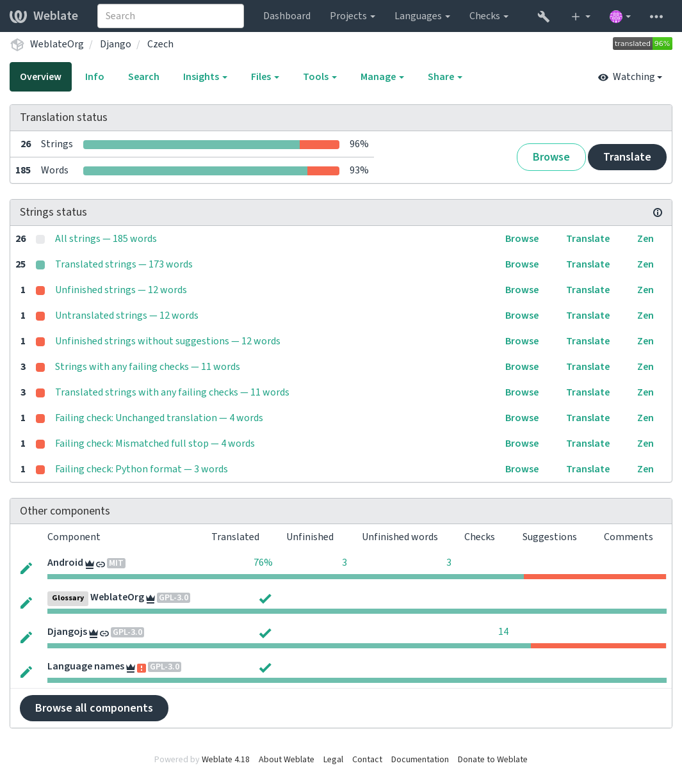The height and width of the screenshot is (784, 682).
Task: Click the link icon next to Djangojs
Action: coord(104,633)
